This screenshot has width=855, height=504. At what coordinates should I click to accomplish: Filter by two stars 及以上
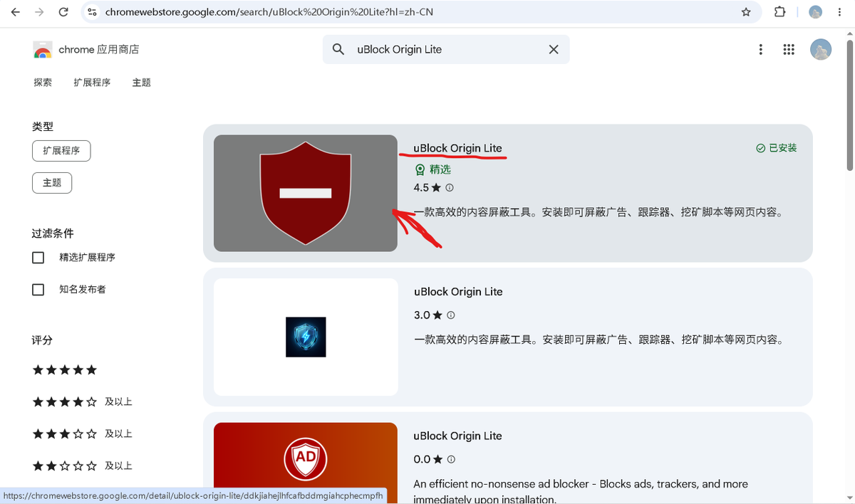click(83, 466)
